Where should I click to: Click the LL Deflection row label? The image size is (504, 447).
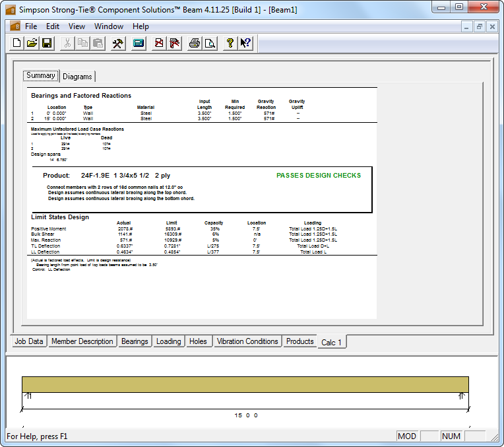tap(46, 252)
